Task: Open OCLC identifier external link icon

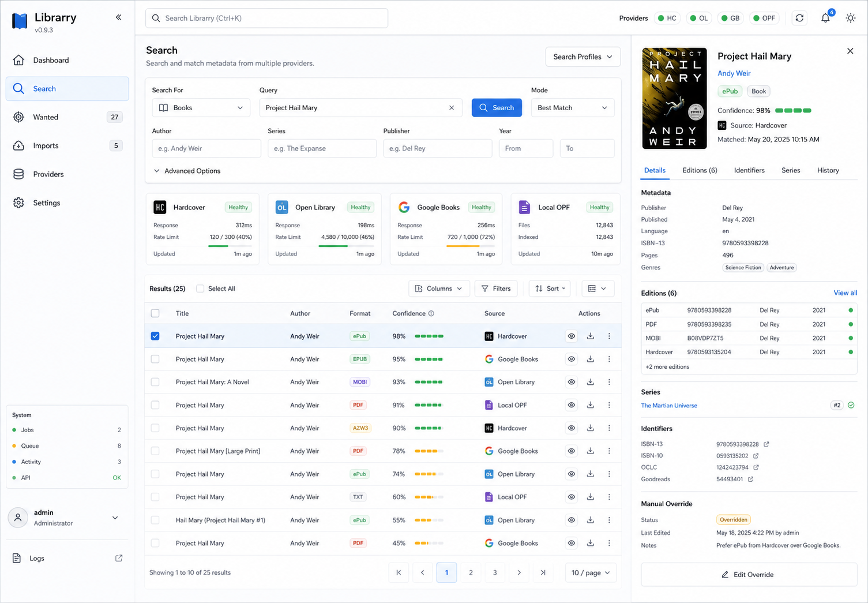Action: coord(756,467)
